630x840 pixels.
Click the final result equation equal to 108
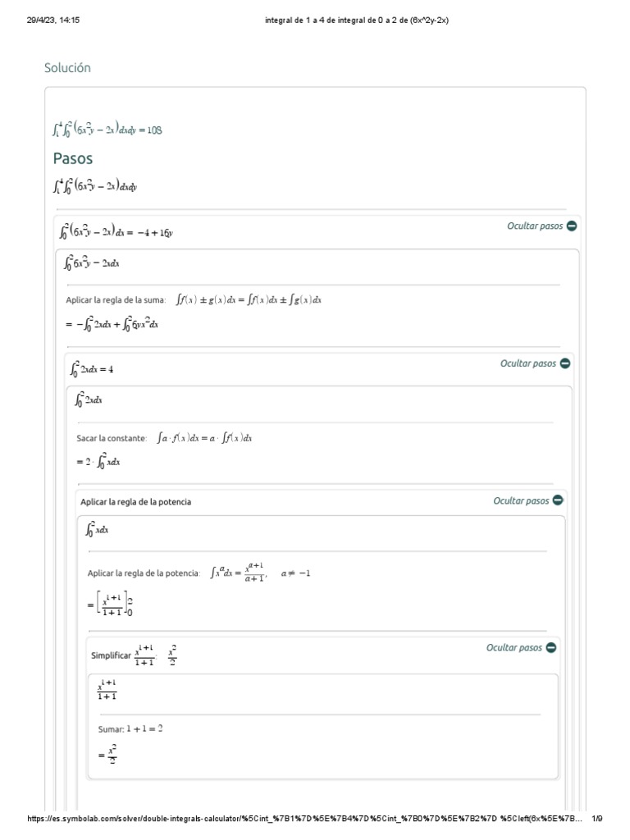pyautogui.click(x=107, y=130)
